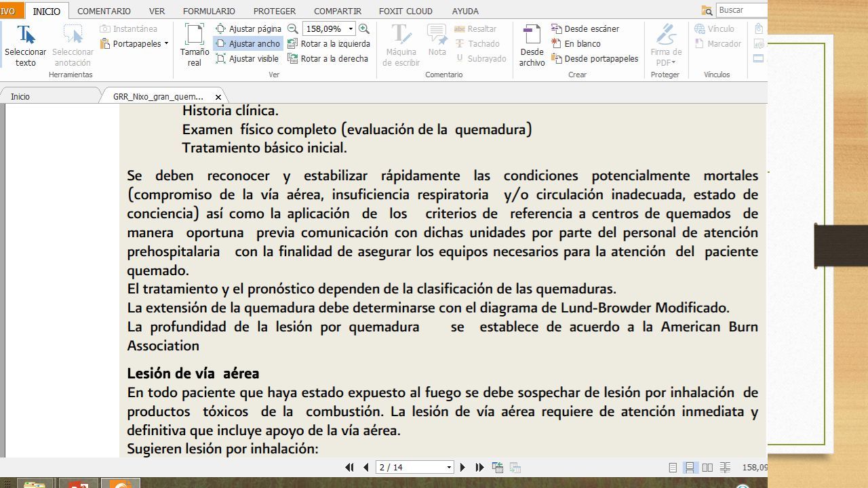The width and height of the screenshot is (868, 488).
Task: Switch to continuous facing view mode
Action: [x=725, y=468]
